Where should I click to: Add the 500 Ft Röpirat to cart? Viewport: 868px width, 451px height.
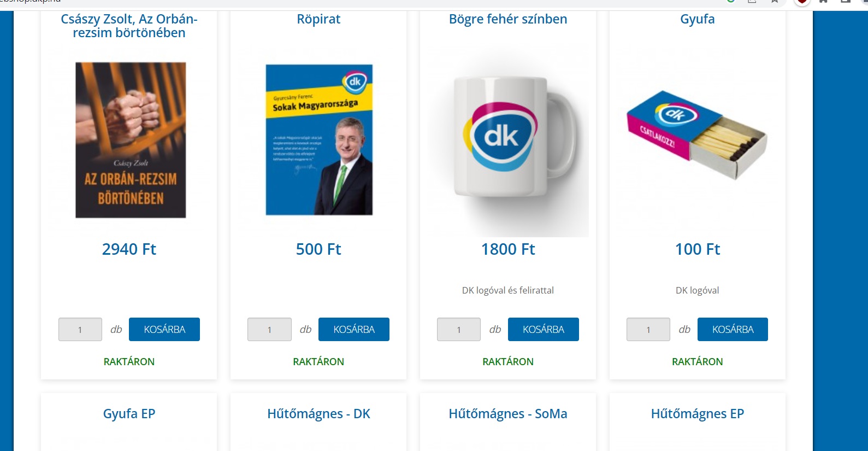tap(354, 330)
